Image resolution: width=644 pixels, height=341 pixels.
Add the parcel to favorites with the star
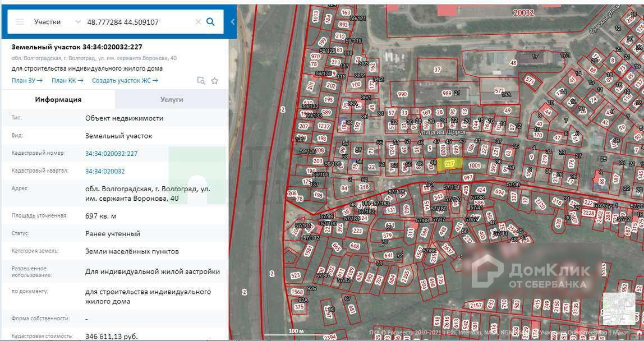click(214, 81)
